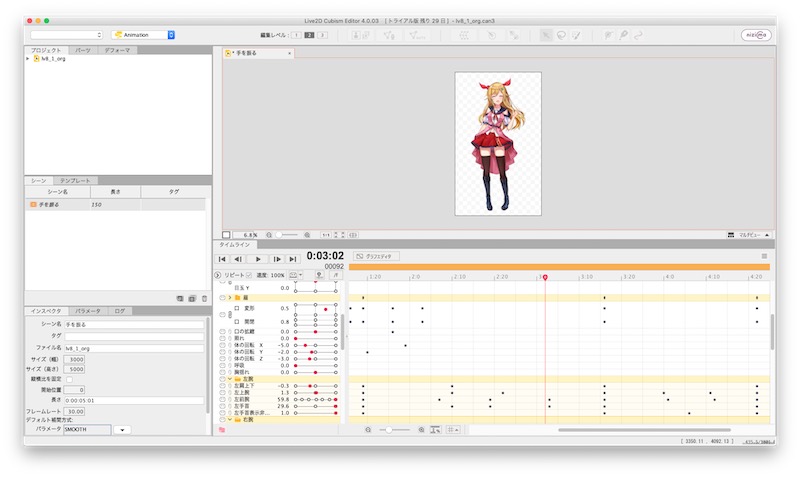This screenshot has height=477, width=800.
Task: Click the nizima logo button
Action: [x=756, y=35]
